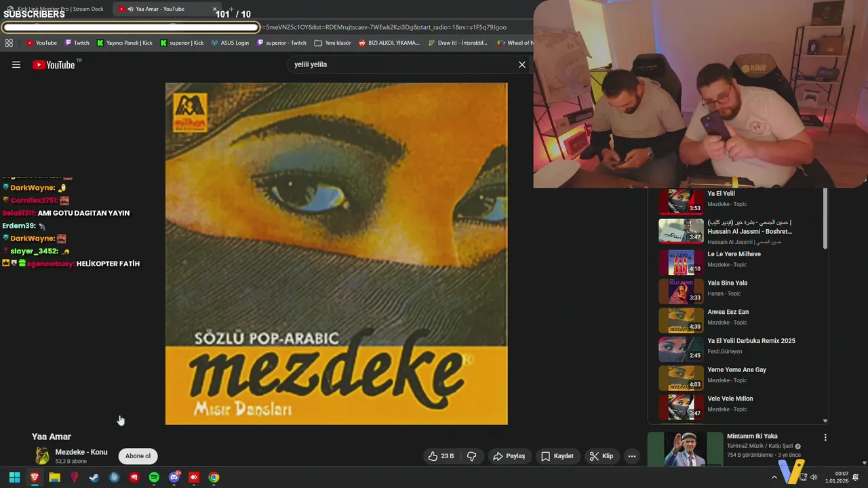This screenshot has width=868, height=488.
Task: Open the red AnyDesk taskbar icon
Action: click(x=194, y=477)
